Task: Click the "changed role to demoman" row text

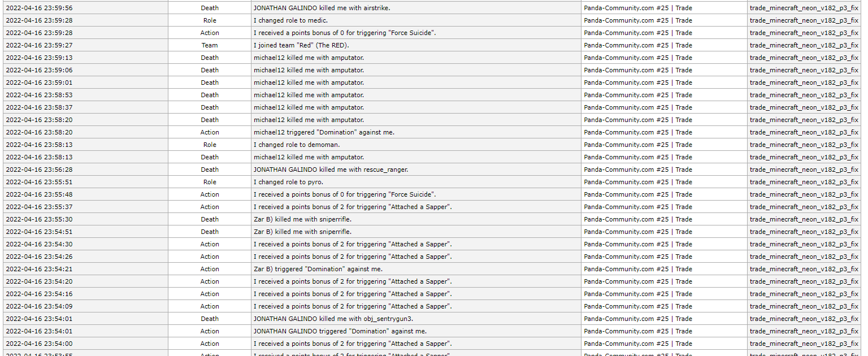Action: pyautogui.click(x=296, y=145)
